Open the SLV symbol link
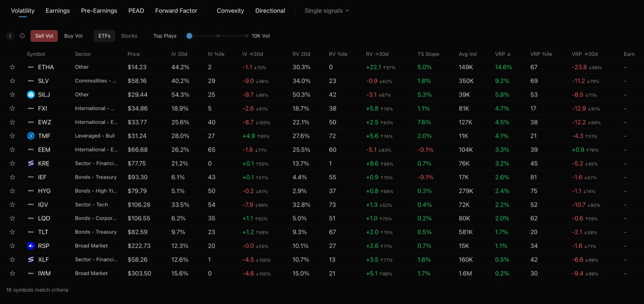The height and width of the screenshot is (304, 644). pos(43,81)
